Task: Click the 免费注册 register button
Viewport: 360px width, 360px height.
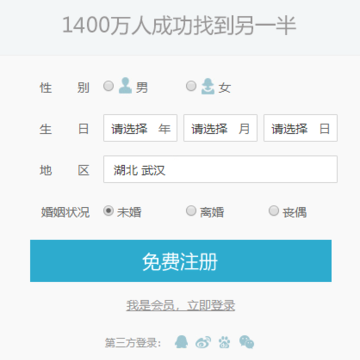Action: pos(181,261)
